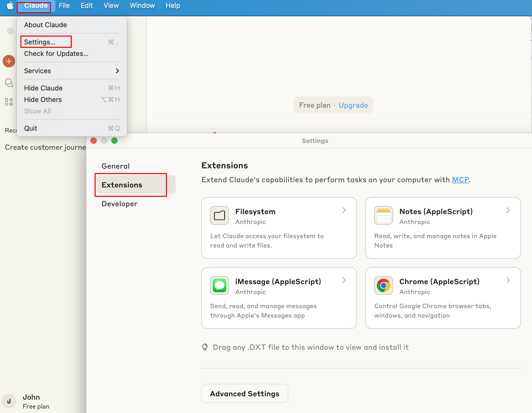Image resolution: width=532 pixels, height=413 pixels.
Task: Click the Upgrade link in Free plan banner
Action: click(353, 105)
